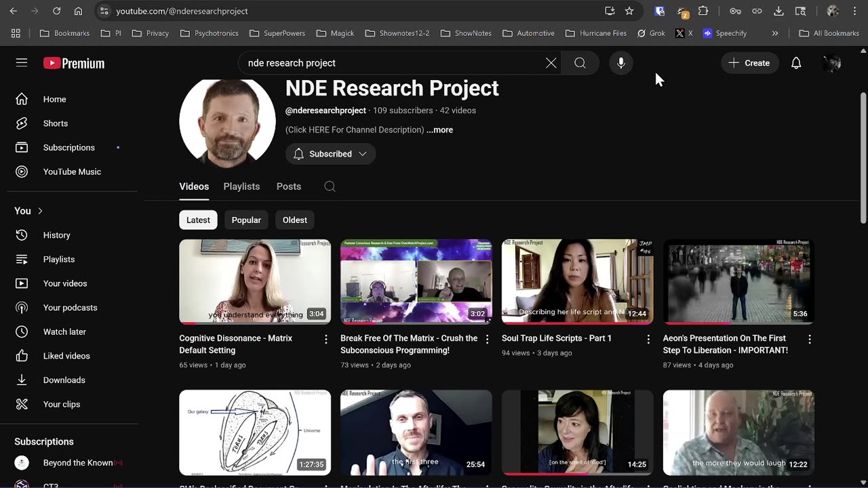Open the All Bookmarks folder
Image resolution: width=868 pixels, height=488 pixels.
click(829, 33)
